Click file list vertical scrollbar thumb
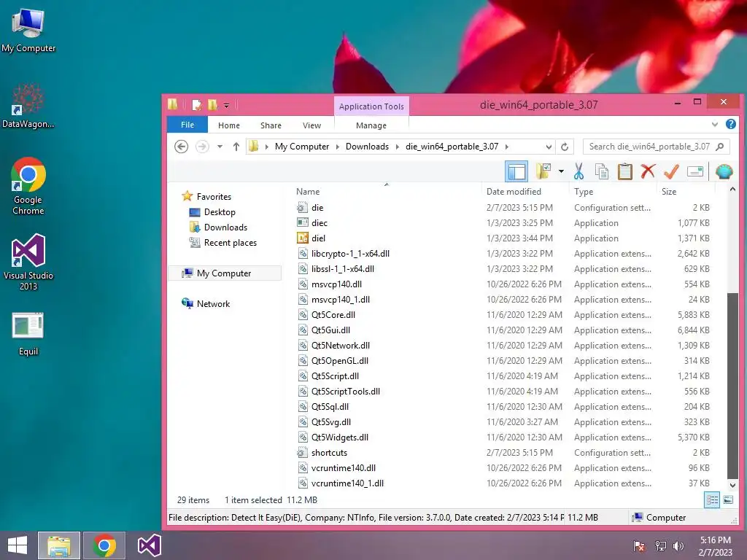Viewport: 747px width, 560px height. [x=732, y=386]
